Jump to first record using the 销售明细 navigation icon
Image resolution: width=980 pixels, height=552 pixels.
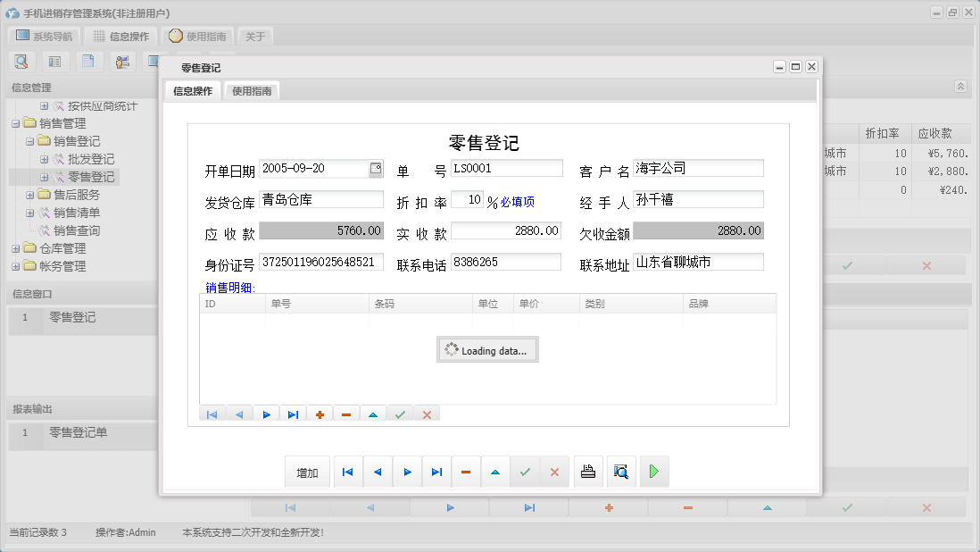tap(212, 413)
